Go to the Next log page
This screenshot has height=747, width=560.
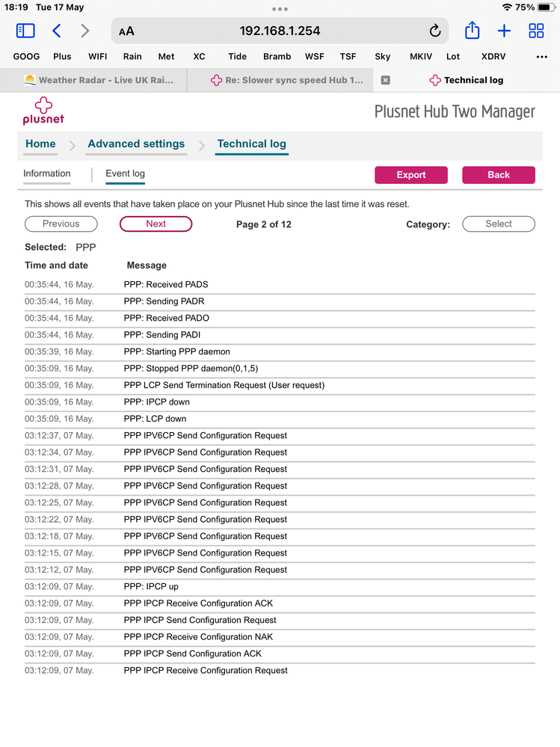156,224
